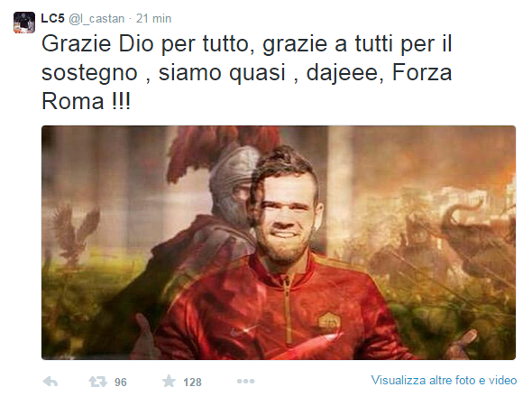
Task: View the 128 favorites count
Action: tap(192, 383)
